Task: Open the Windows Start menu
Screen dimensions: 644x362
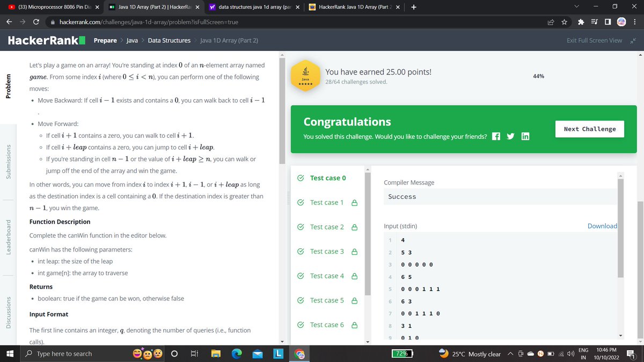Action: click(x=10, y=354)
